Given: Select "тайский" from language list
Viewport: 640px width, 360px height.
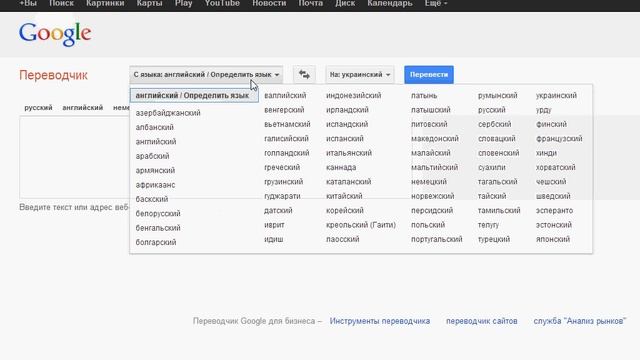Looking at the screenshot, I should 492,196.
